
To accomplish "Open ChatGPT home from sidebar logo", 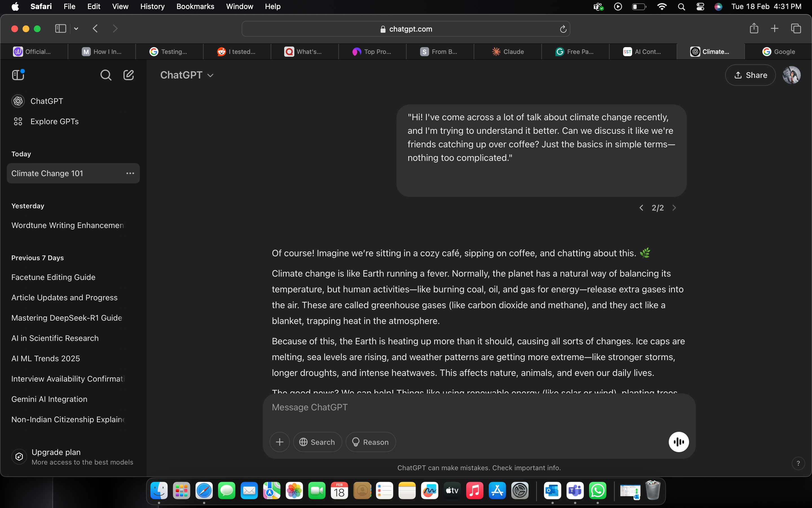I will (x=18, y=101).
